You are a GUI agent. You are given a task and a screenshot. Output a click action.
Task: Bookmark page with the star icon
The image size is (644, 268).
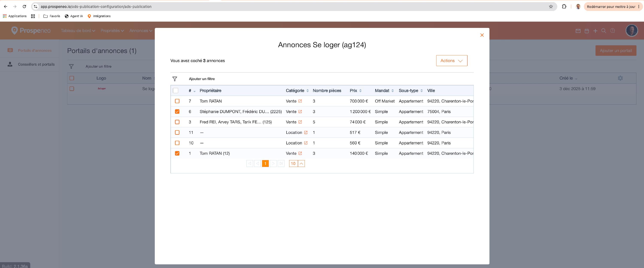coord(551,6)
